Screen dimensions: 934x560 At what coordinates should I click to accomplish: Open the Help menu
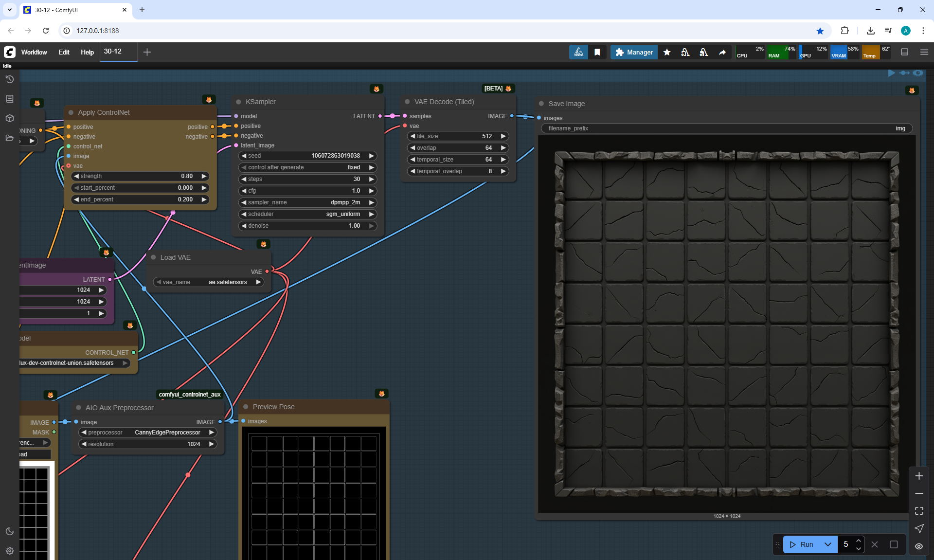(87, 52)
